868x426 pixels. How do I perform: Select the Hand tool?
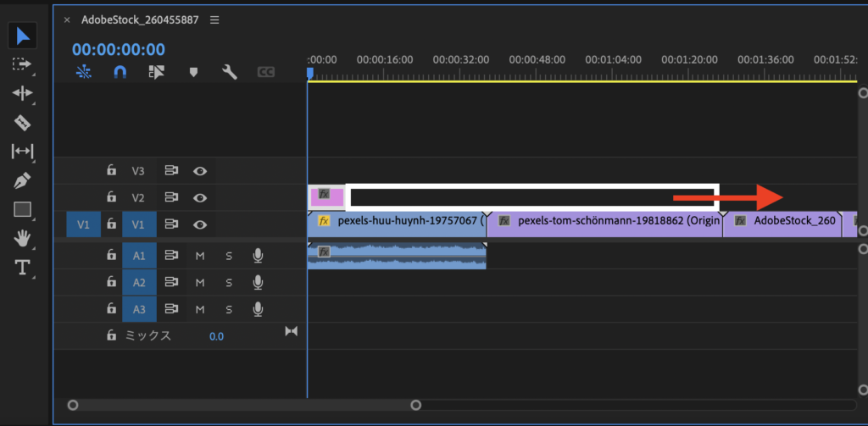pyautogui.click(x=23, y=238)
